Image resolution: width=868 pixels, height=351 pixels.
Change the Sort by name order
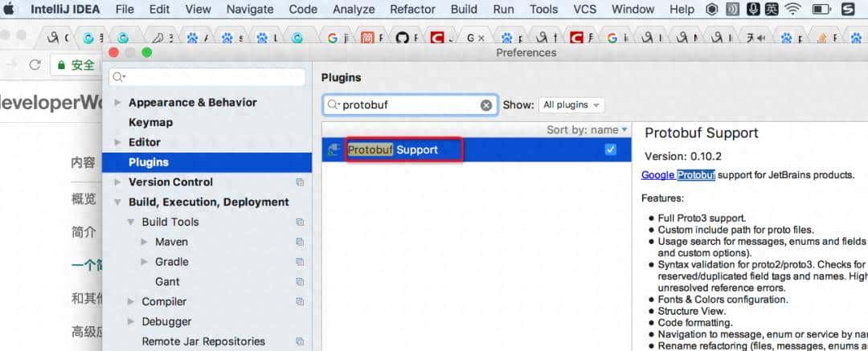click(x=588, y=129)
